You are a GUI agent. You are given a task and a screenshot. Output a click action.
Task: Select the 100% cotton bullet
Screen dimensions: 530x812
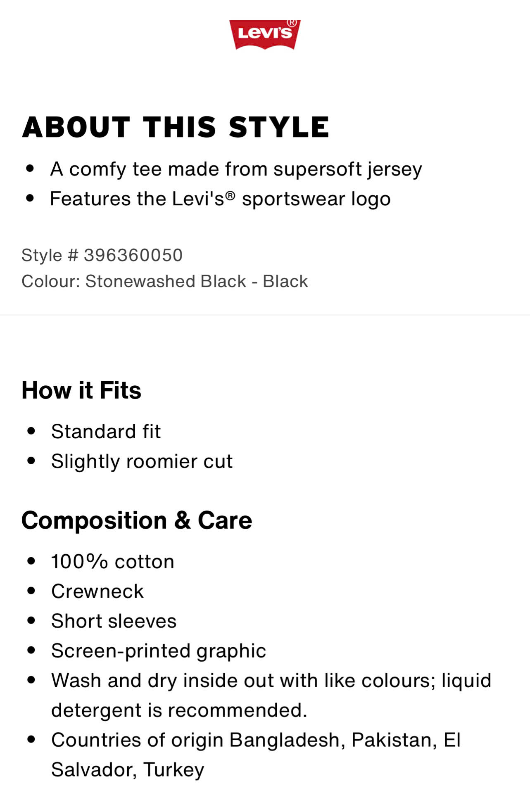coord(113,562)
